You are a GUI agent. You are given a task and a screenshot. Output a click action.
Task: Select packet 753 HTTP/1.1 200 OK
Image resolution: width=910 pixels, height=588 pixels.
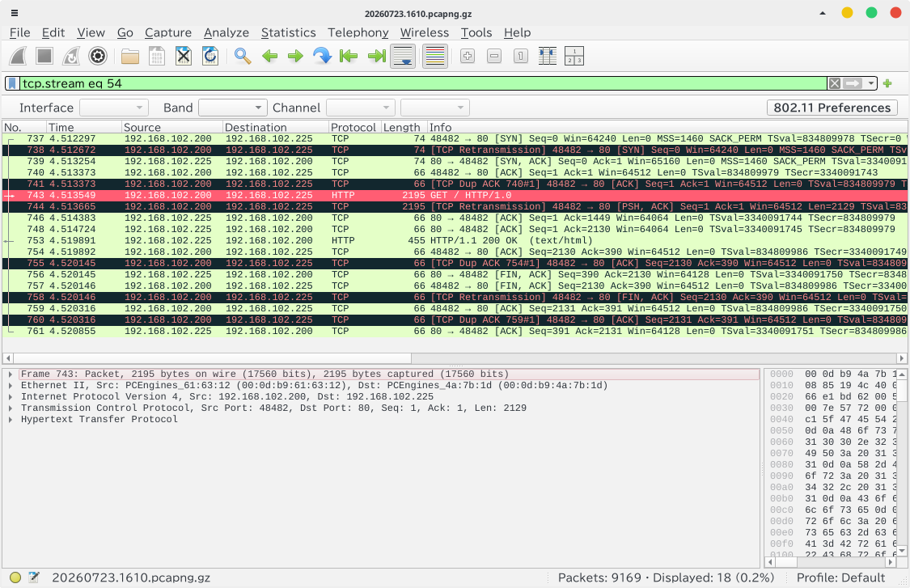click(455, 240)
